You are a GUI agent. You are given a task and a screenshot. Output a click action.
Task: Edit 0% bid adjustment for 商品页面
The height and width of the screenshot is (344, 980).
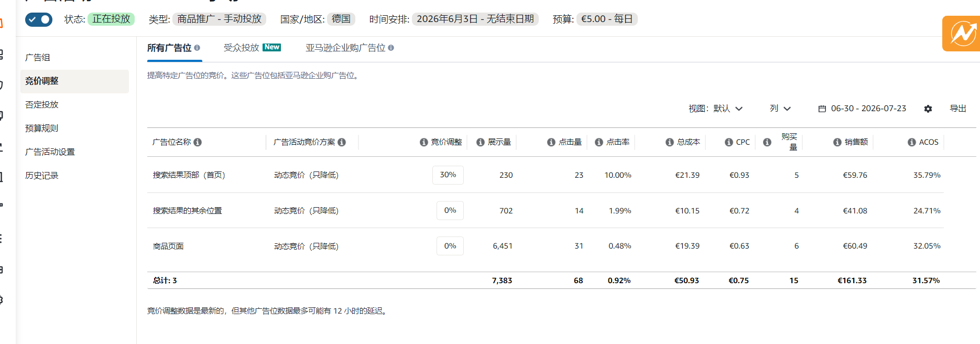click(450, 246)
